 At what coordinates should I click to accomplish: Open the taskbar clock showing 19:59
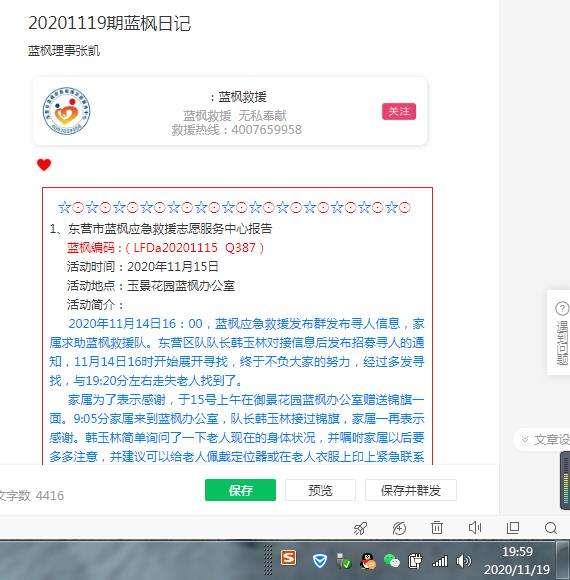pos(517,560)
